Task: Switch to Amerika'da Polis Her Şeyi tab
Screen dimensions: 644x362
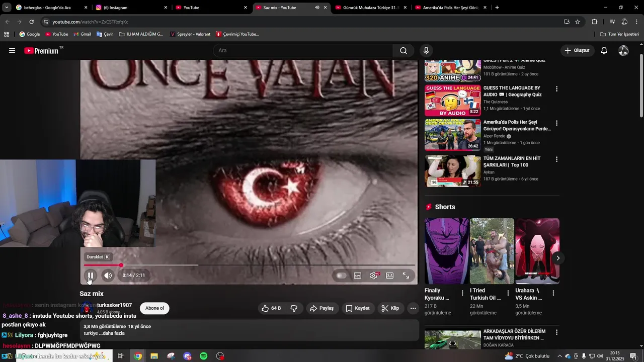Action: (451, 8)
